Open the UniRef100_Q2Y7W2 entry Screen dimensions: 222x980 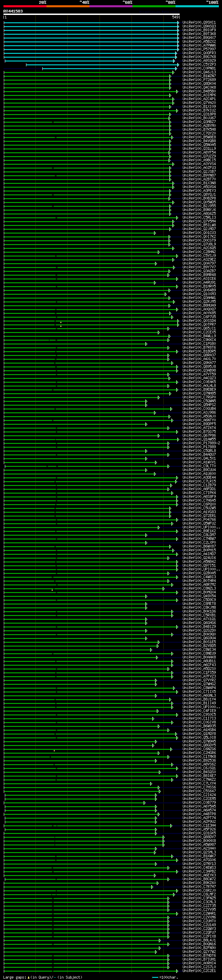click(x=199, y=951)
